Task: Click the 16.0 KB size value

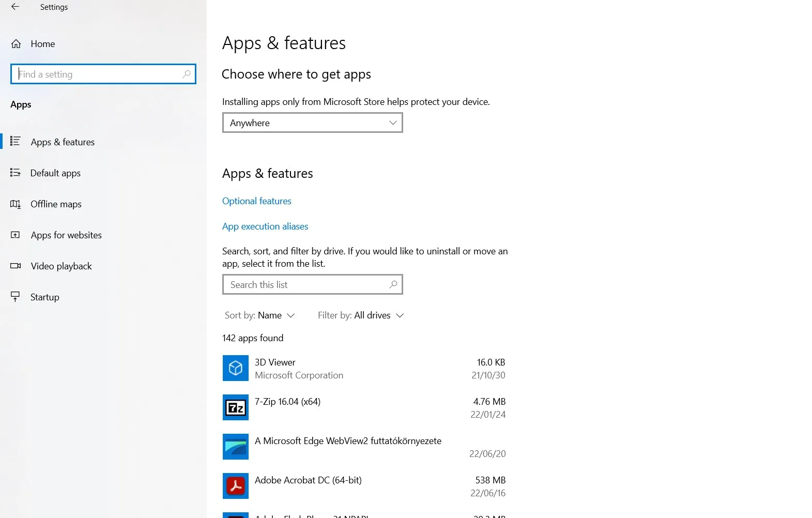Action: [491, 362]
